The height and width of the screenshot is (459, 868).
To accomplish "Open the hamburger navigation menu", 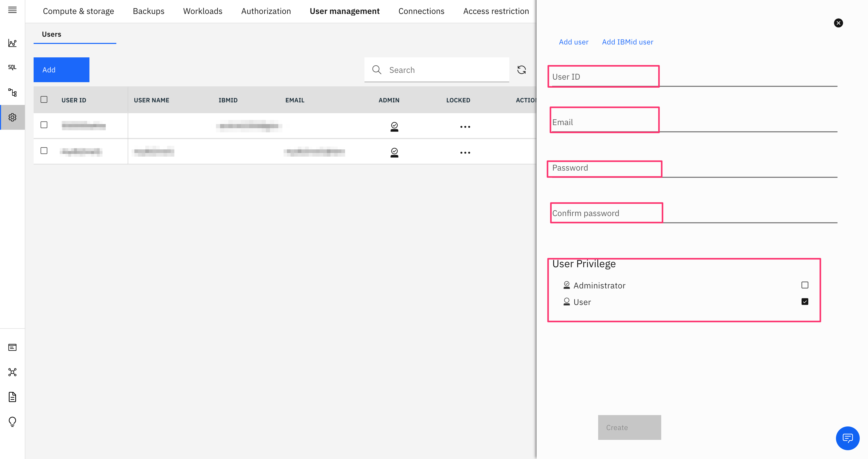I will (12, 10).
